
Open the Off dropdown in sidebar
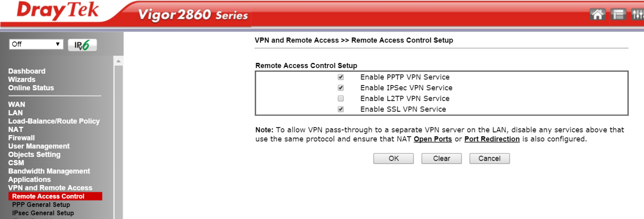(36, 44)
